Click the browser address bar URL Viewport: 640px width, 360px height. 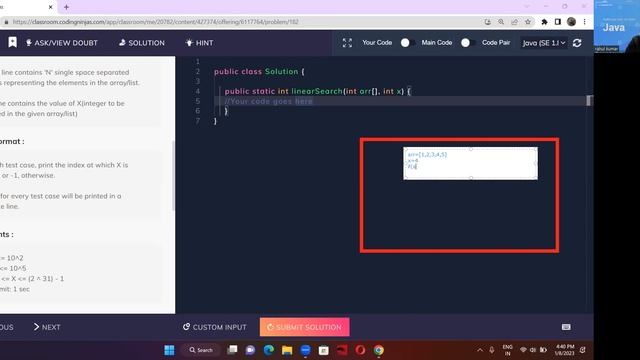click(x=155, y=22)
